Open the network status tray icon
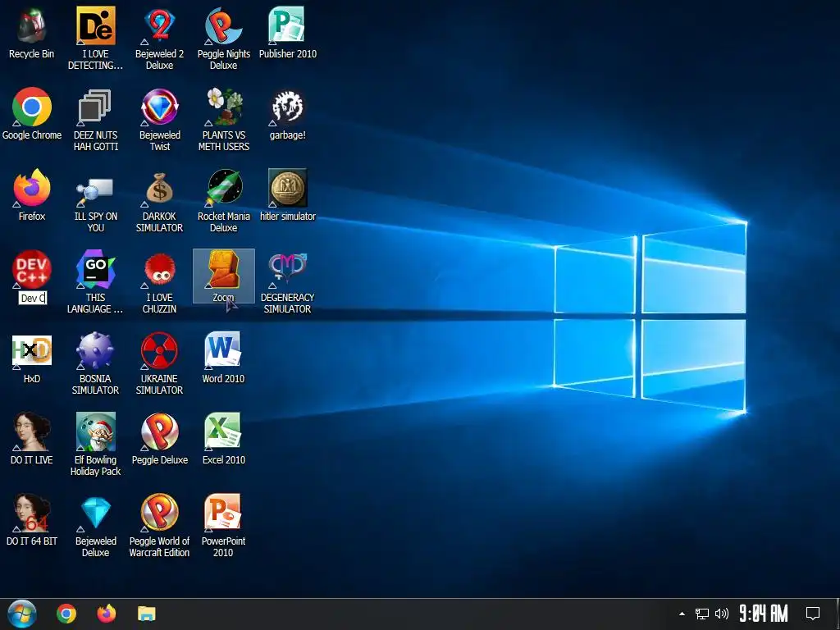This screenshot has height=630, width=840. (702, 614)
